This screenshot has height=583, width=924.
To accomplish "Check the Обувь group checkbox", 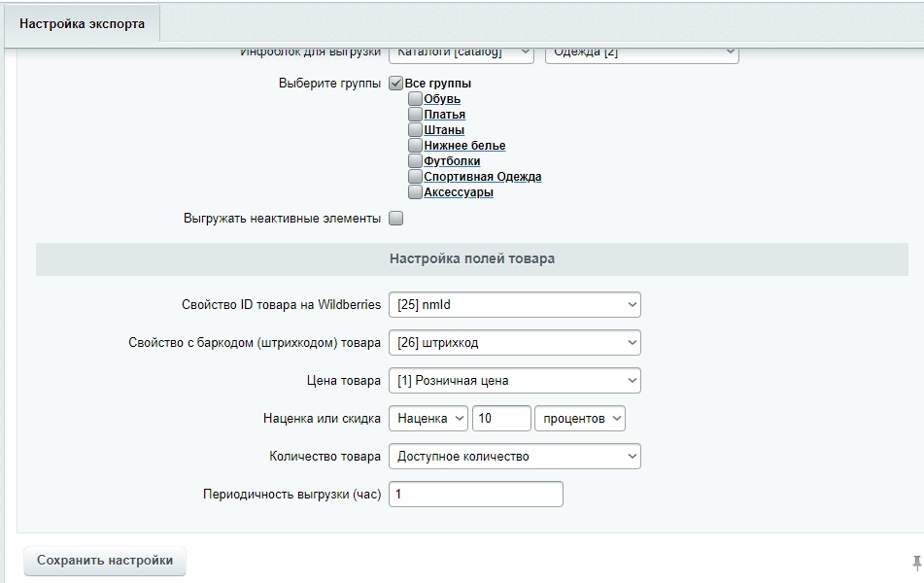I will click(x=416, y=99).
